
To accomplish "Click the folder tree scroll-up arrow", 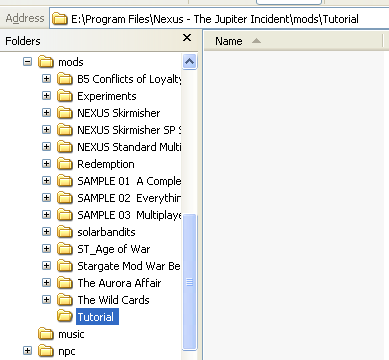I will tap(189, 61).
